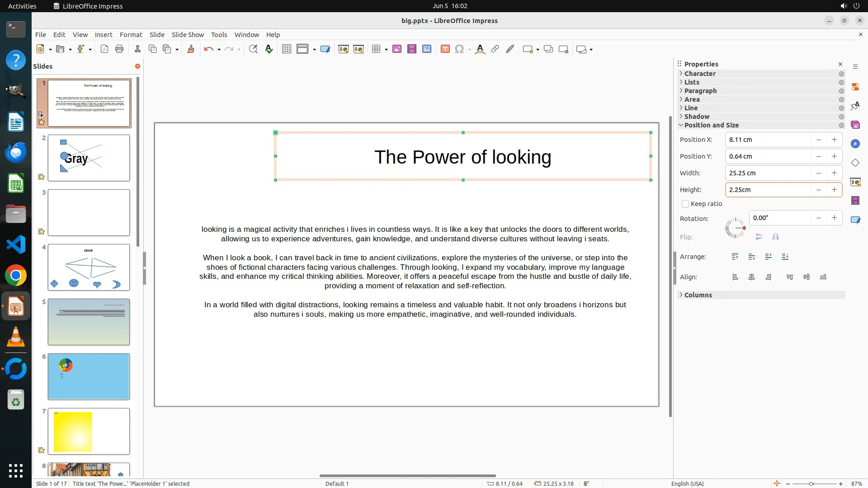Screen dimensions: 868x488
Task: Click the Export as PDF icon
Action: 104,49
